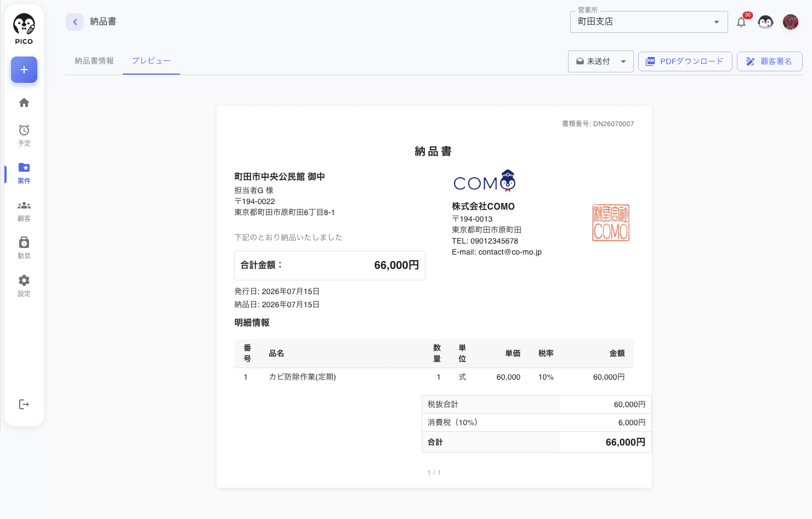Click the E-mail contact@co-mo.jp line
812x519 pixels.
coord(497,252)
